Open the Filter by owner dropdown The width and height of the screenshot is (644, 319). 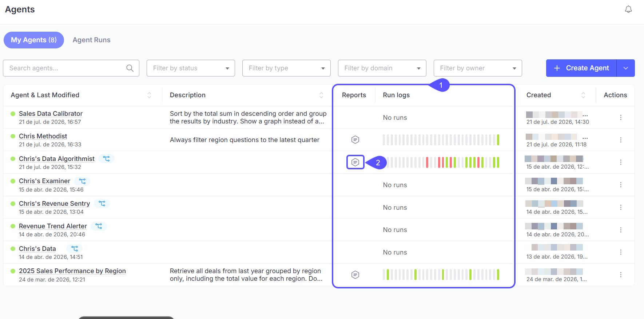pos(478,68)
